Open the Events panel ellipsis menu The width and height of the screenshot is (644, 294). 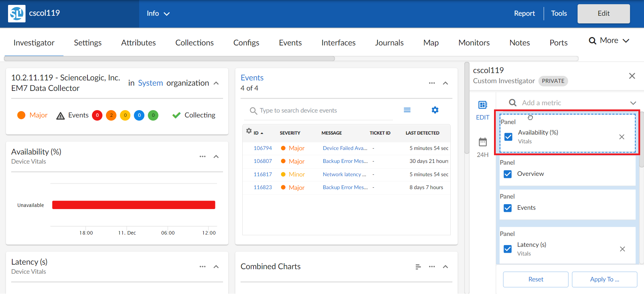pyautogui.click(x=432, y=83)
